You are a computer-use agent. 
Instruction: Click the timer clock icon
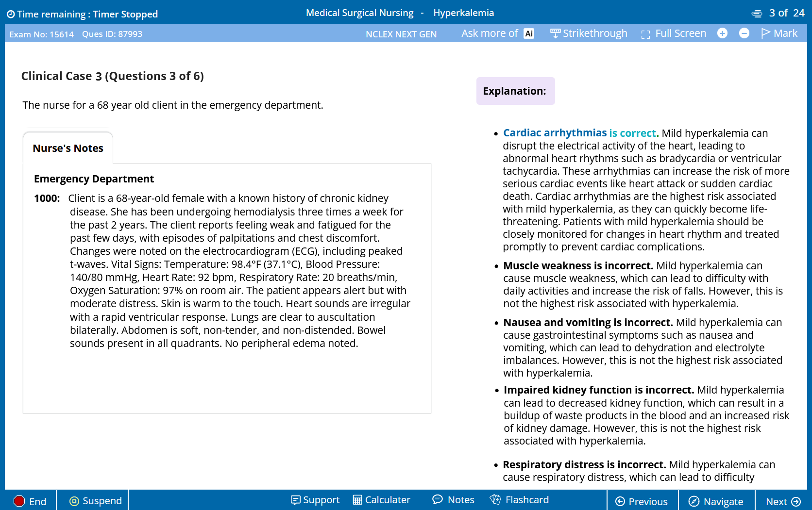(x=11, y=14)
